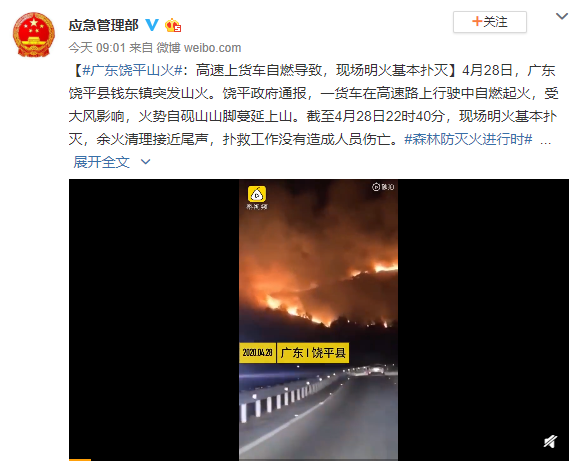Open the #广东饶平山火# hashtag link
The height and width of the screenshot is (467, 585).
[x=132, y=70]
